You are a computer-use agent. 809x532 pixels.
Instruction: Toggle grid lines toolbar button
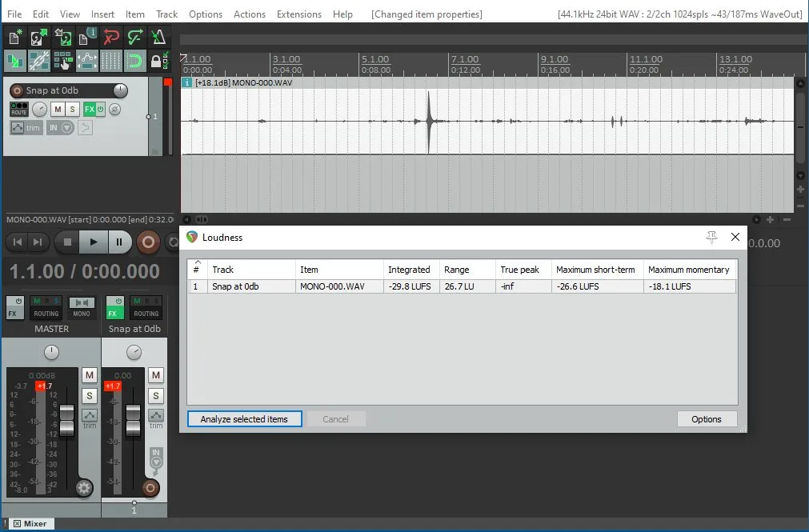point(111,62)
